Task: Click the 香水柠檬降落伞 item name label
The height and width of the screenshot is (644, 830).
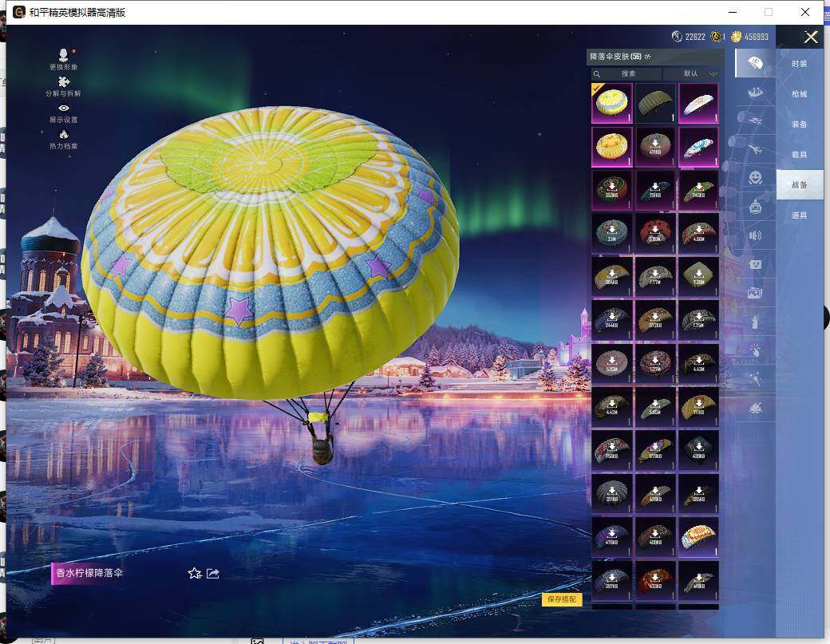Action: (x=89, y=573)
